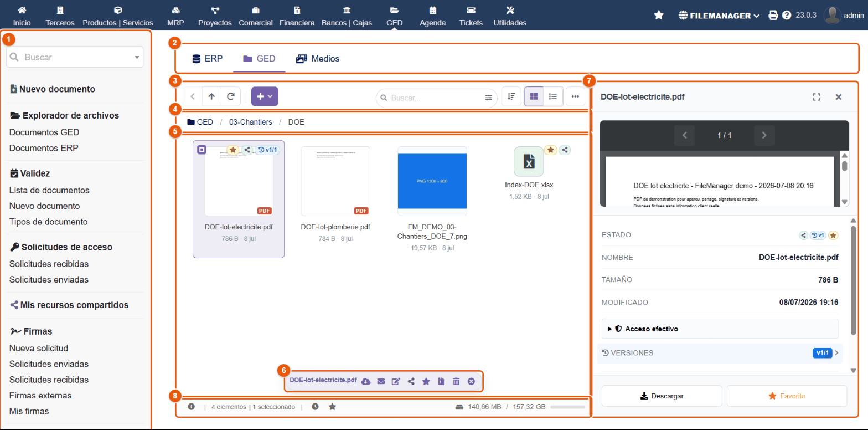Delete selected file with trash icon

[456, 381]
